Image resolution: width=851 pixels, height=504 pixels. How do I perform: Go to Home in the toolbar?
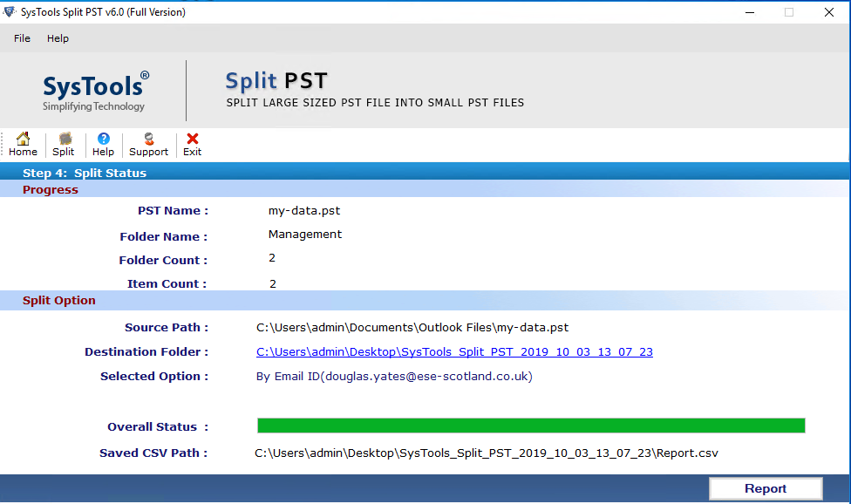point(23,144)
